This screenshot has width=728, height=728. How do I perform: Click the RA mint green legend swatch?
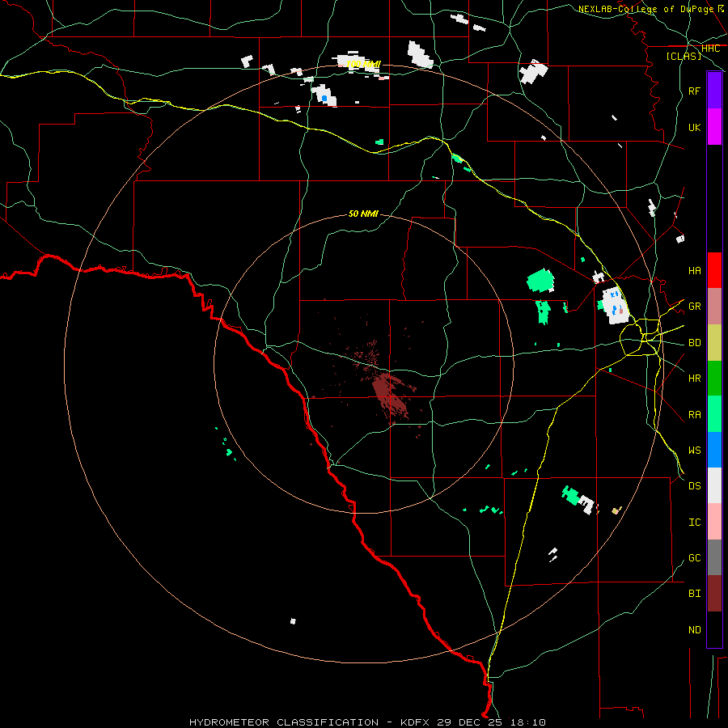point(714,414)
